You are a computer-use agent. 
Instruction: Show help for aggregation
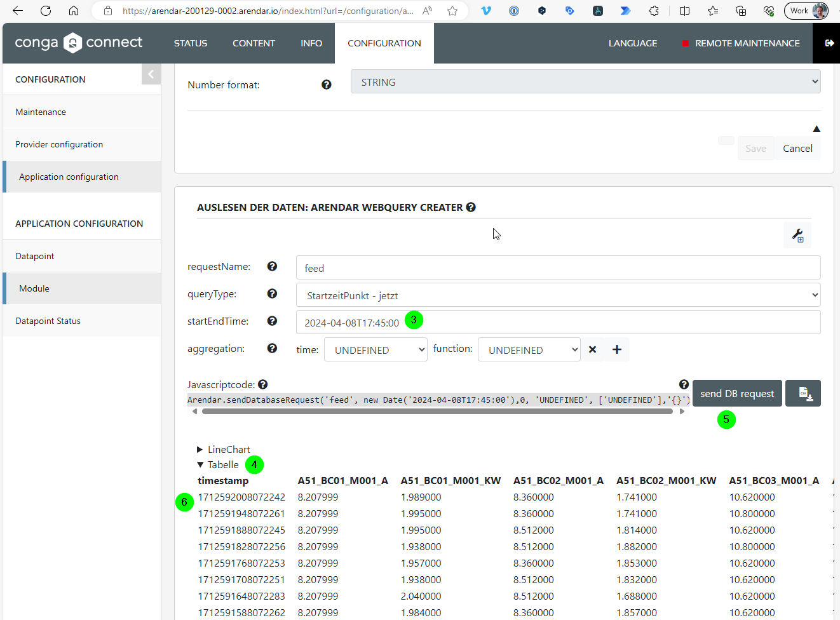pos(272,348)
